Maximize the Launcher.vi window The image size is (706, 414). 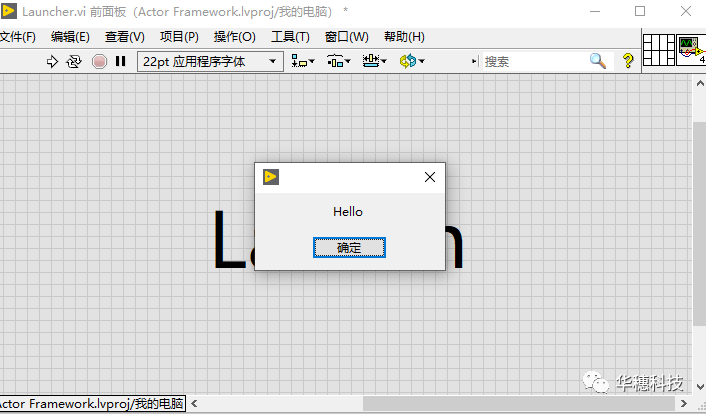pyautogui.click(x=640, y=11)
